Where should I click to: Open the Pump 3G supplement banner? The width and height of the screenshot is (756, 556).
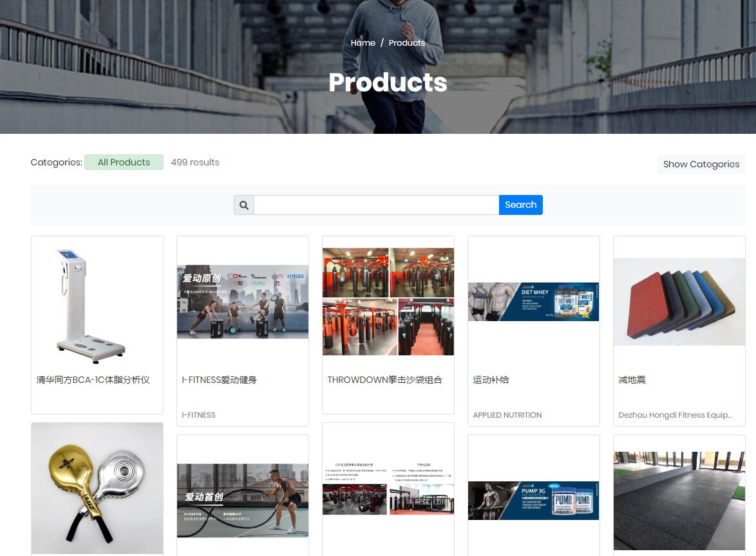pyautogui.click(x=534, y=501)
